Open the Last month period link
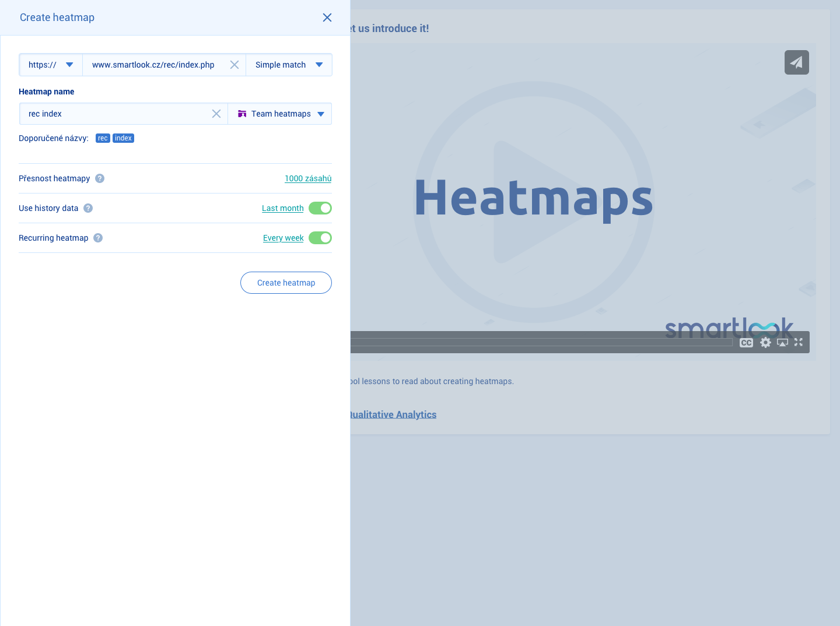The height and width of the screenshot is (626, 840). (x=283, y=208)
